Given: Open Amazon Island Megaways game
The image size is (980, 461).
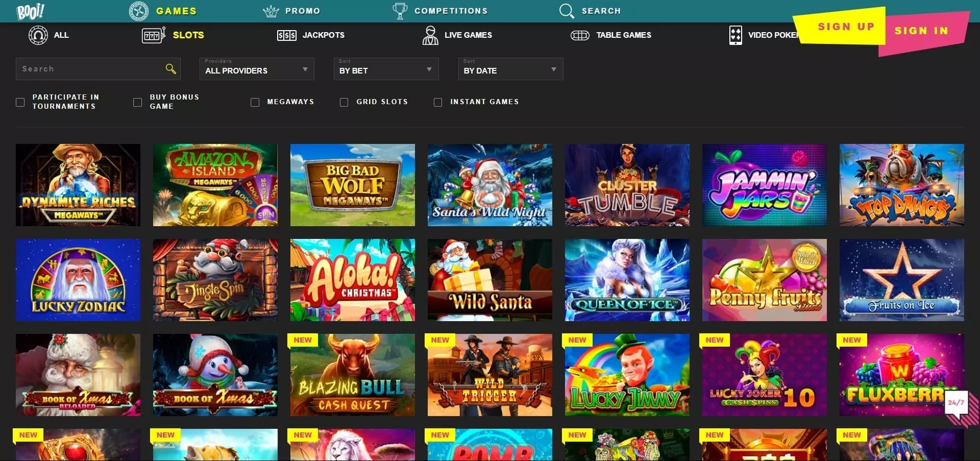Looking at the screenshot, I should pyautogui.click(x=215, y=185).
